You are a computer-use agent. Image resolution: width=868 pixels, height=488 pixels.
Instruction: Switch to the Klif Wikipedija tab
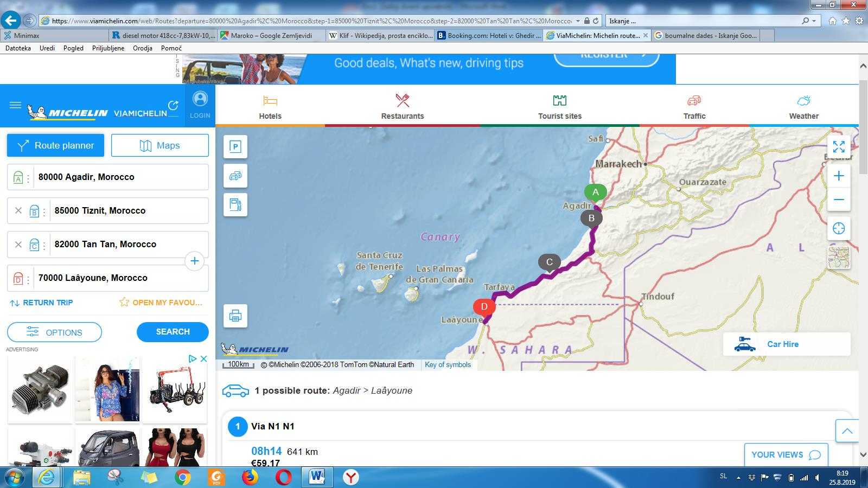380,35
